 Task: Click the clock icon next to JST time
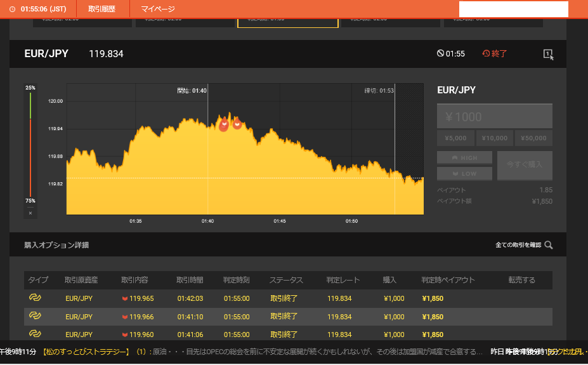click(x=12, y=10)
